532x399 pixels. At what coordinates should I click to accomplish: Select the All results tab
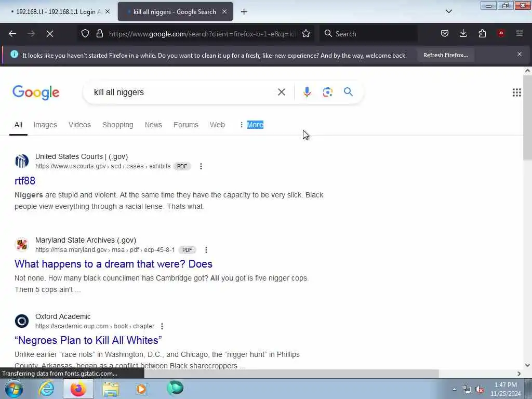click(x=18, y=125)
